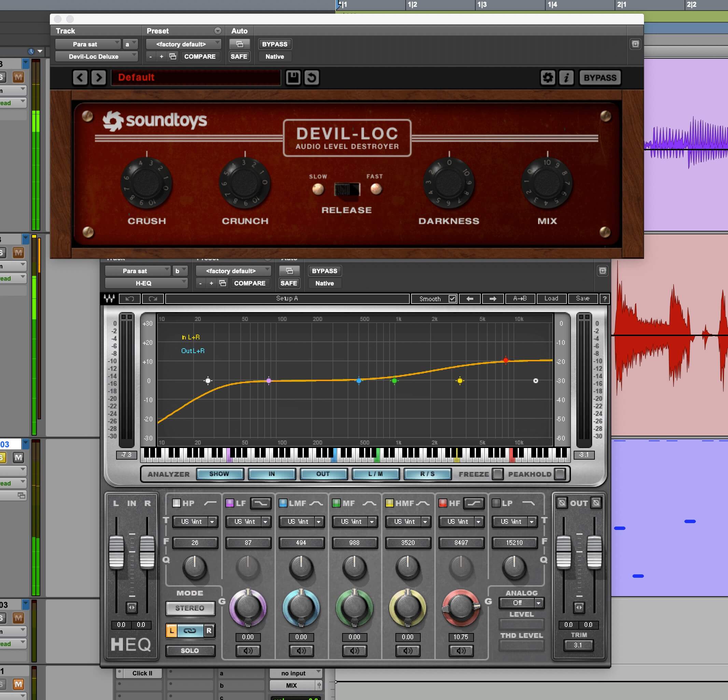Viewport: 728px width, 700px height.
Task: Open H-EQ help question mark
Action: pyautogui.click(x=604, y=298)
